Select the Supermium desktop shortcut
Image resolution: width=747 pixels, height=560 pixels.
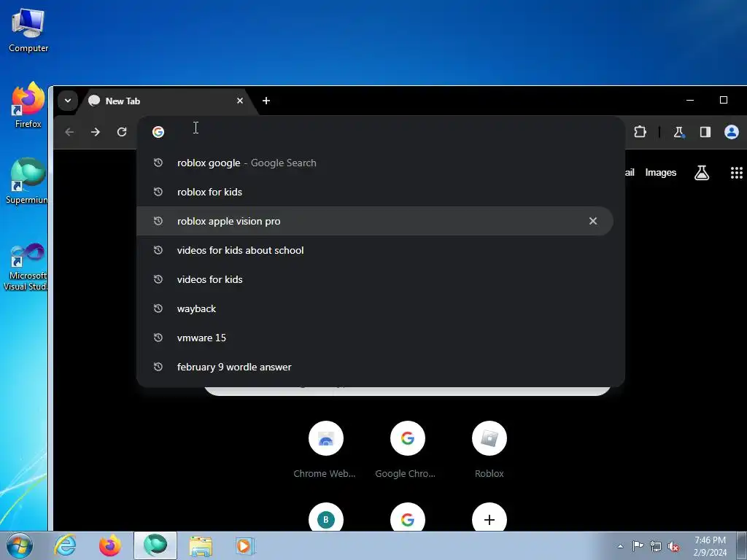[x=27, y=182]
